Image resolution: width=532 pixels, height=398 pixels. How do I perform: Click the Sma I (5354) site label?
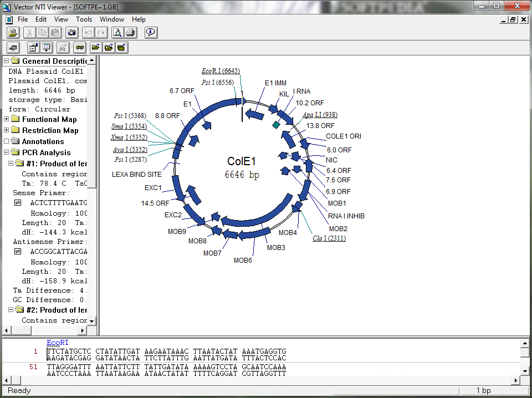point(129,126)
